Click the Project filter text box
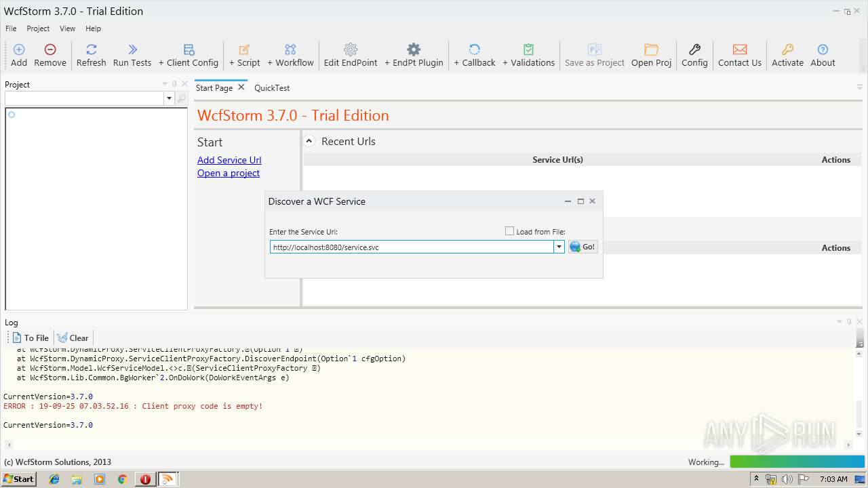The height and width of the screenshot is (488, 868). [x=85, y=99]
